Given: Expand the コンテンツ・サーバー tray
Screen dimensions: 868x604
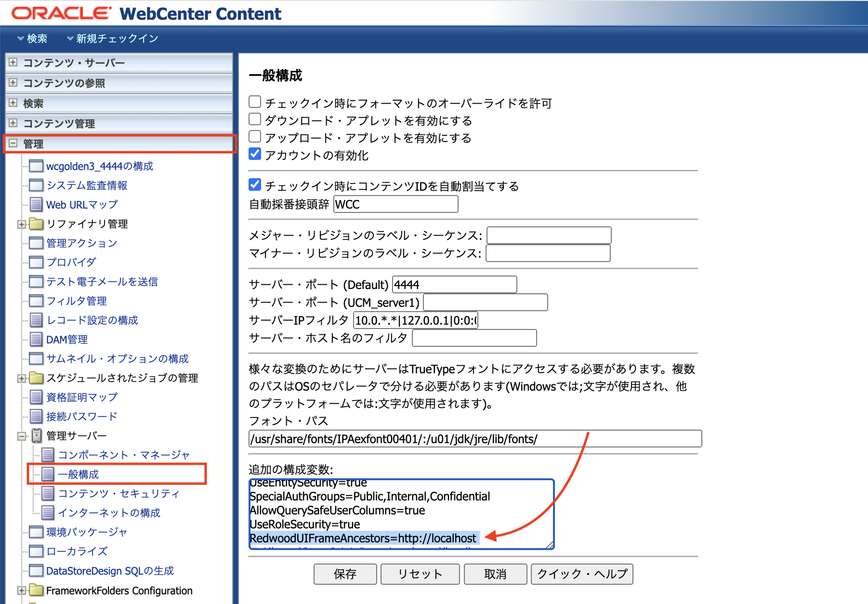Looking at the screenshot, I should click(x=13, y=63).
